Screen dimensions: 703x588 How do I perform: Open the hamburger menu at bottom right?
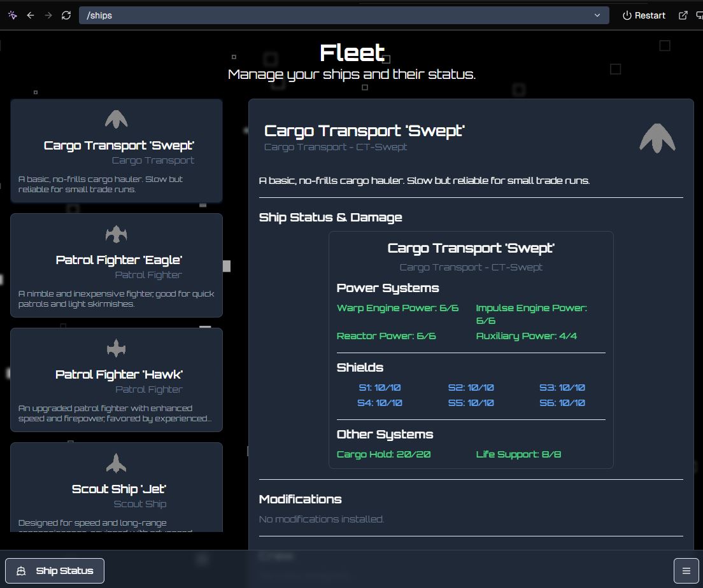(686, 571)
